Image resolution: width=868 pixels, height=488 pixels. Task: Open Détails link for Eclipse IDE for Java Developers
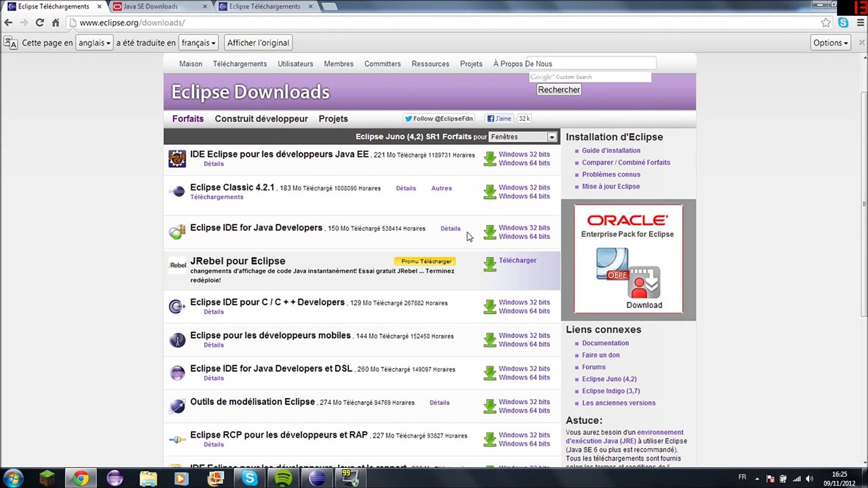[x=451, y=229]
